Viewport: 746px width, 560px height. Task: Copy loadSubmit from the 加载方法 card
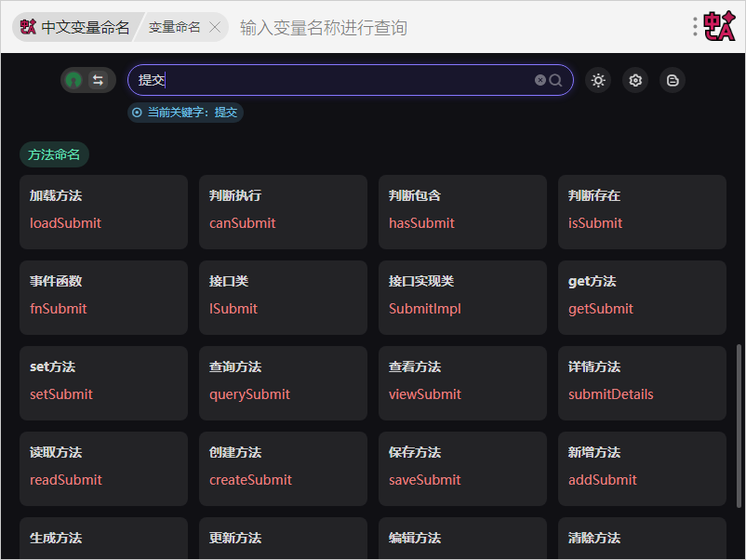tap(104, 212)
